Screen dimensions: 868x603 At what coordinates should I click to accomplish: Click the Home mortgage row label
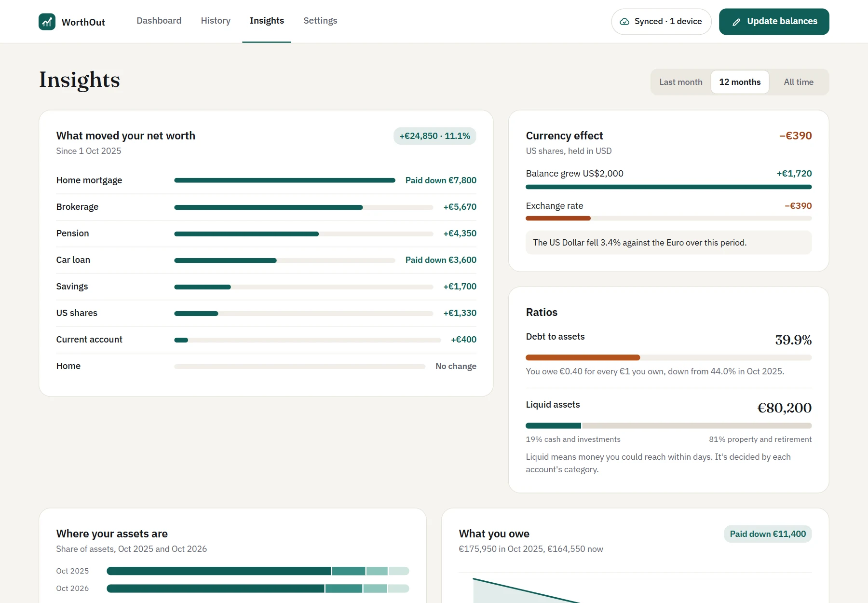tap(89, 180)
